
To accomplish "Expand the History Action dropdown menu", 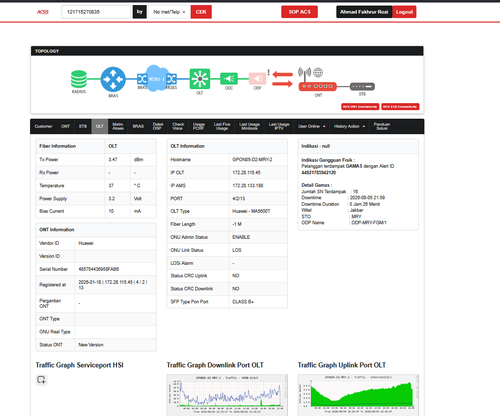I will coord(349,126).
